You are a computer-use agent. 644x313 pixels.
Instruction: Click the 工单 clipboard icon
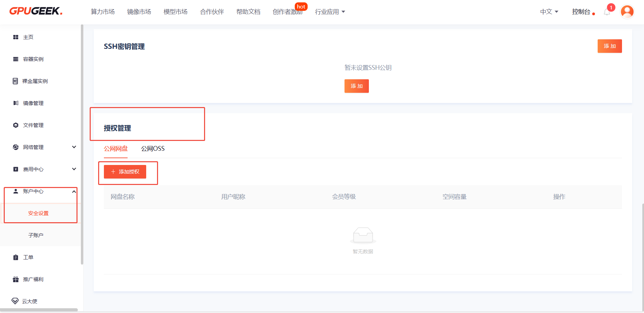[x=16, y=257]
